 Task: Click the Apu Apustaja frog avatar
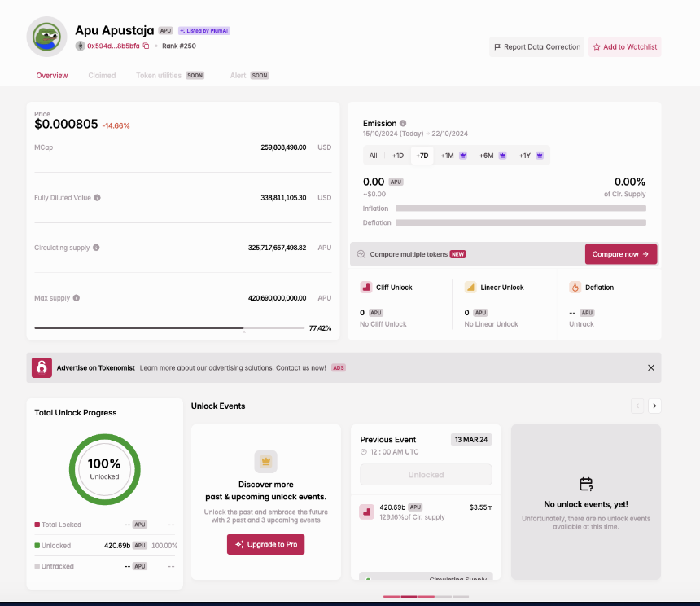click(x=47, y=37)
